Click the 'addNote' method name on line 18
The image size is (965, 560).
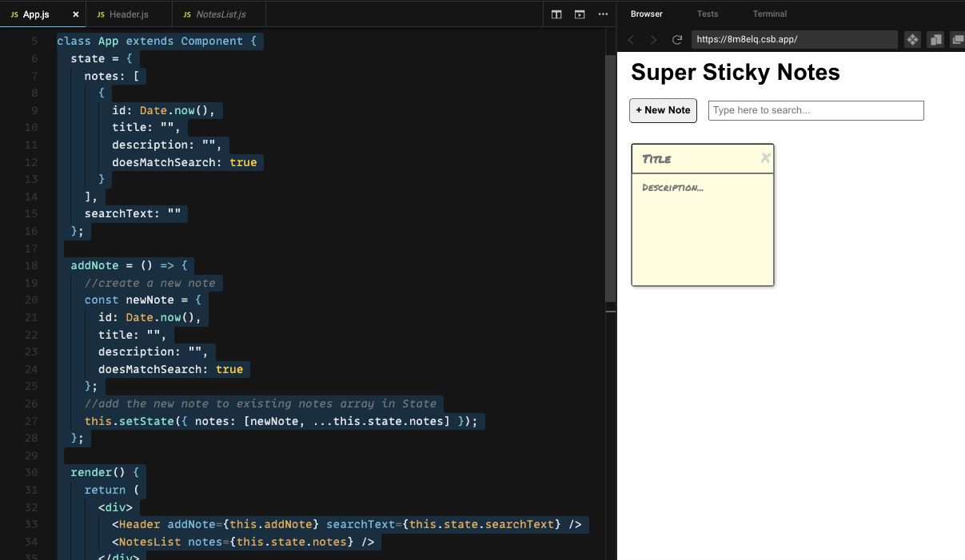click(94, 265)
